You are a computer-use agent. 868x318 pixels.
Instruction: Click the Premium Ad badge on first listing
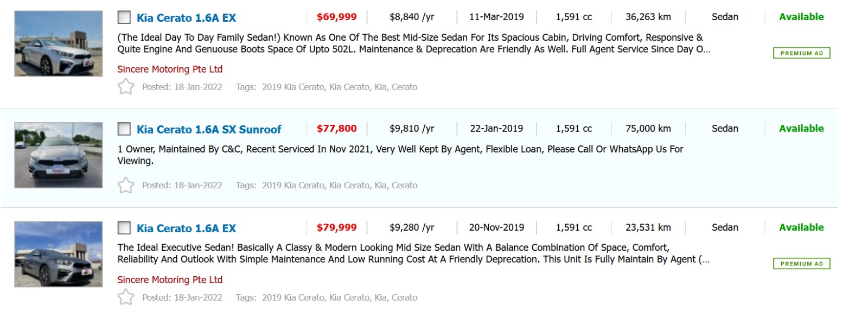(801, 53)
